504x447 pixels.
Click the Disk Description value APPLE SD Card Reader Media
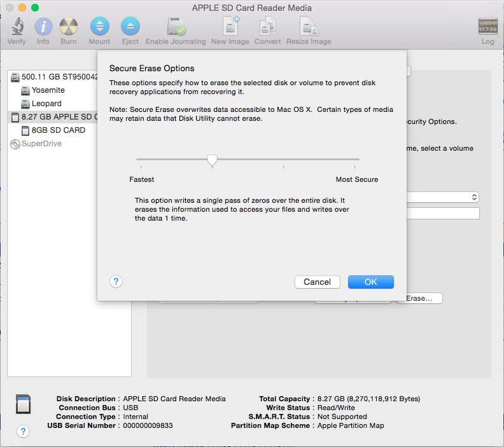[x=174, y=399]
